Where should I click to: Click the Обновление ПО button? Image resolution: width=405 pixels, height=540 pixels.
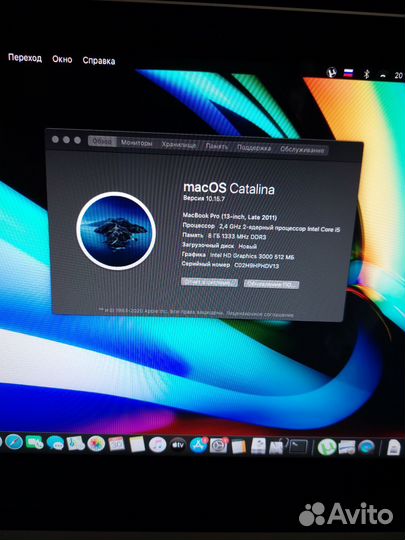[271, 284]
